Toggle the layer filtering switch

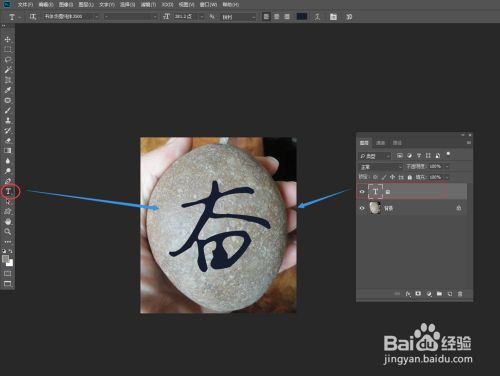[x=448, y=154]
